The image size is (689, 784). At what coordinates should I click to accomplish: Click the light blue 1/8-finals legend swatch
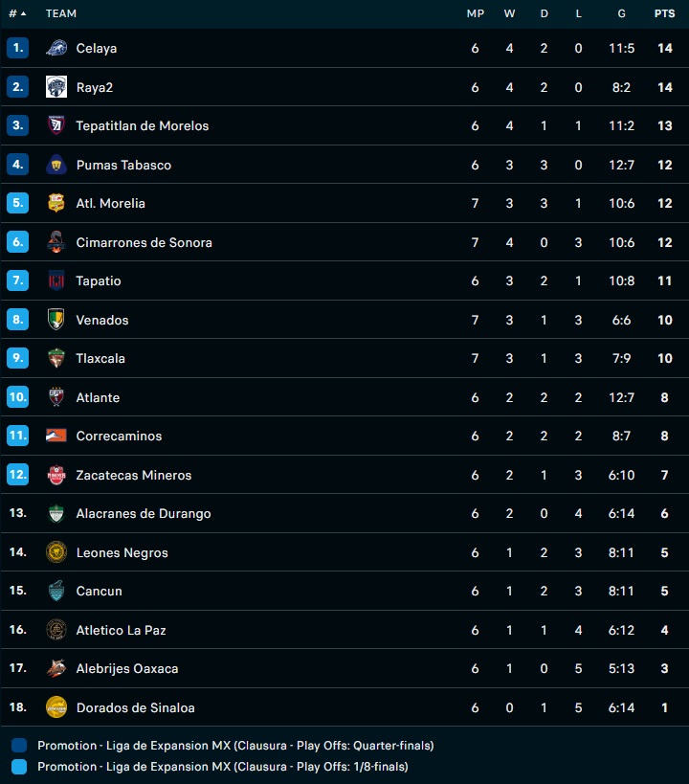pyautogui.click(x=20, y=767)
